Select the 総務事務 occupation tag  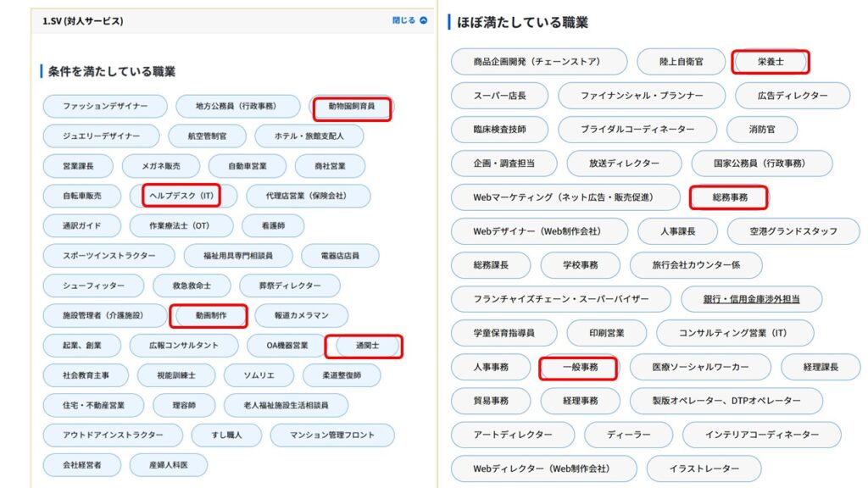(x=729, y=197)
